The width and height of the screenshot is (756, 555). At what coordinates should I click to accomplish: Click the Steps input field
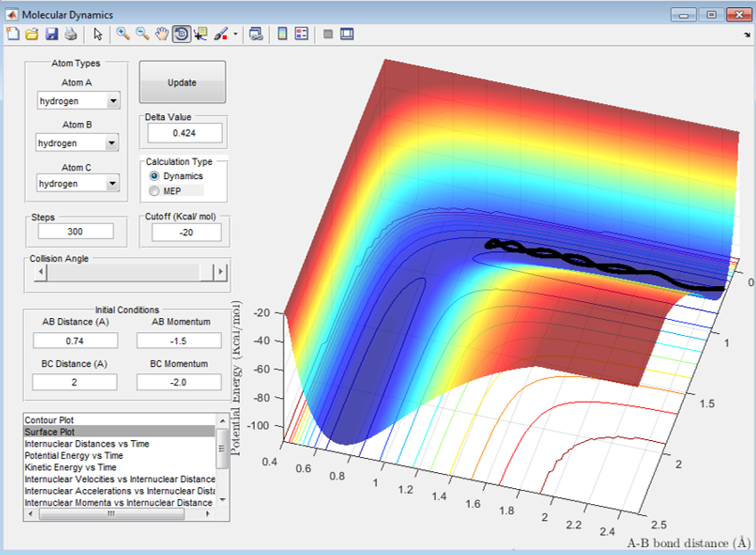[x=76, y=232]
